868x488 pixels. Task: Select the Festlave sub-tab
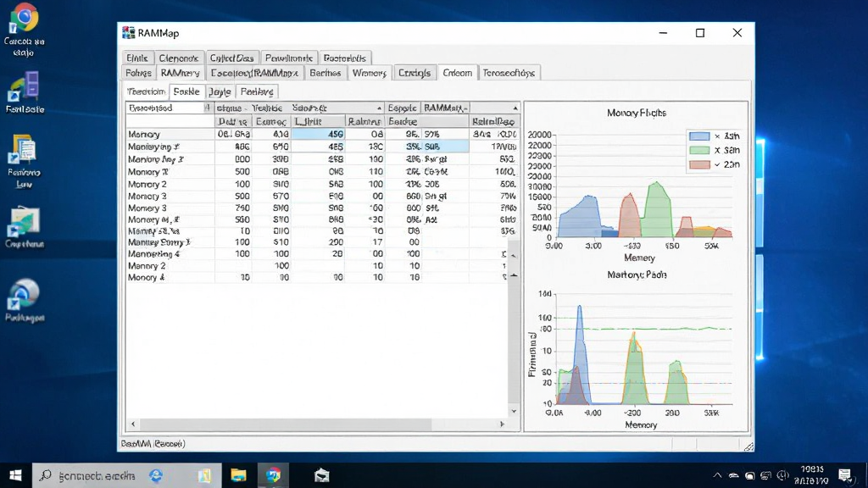click(x=257, y=91)
